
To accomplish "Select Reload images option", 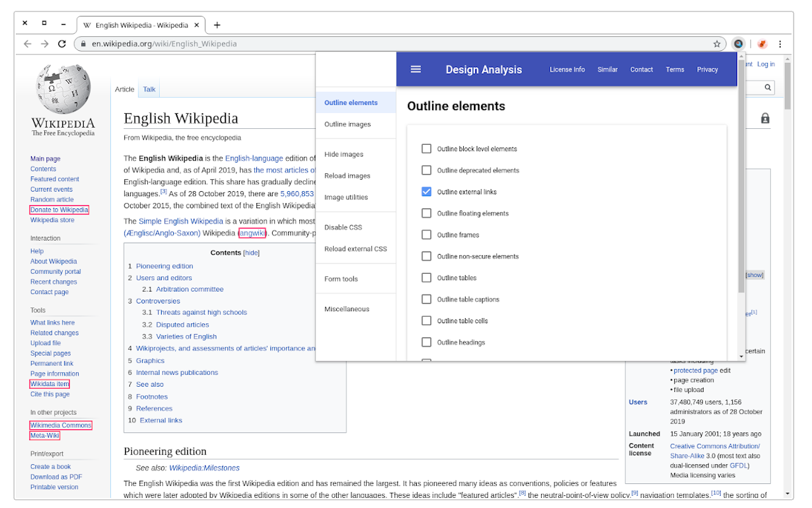I will (356, 176).
